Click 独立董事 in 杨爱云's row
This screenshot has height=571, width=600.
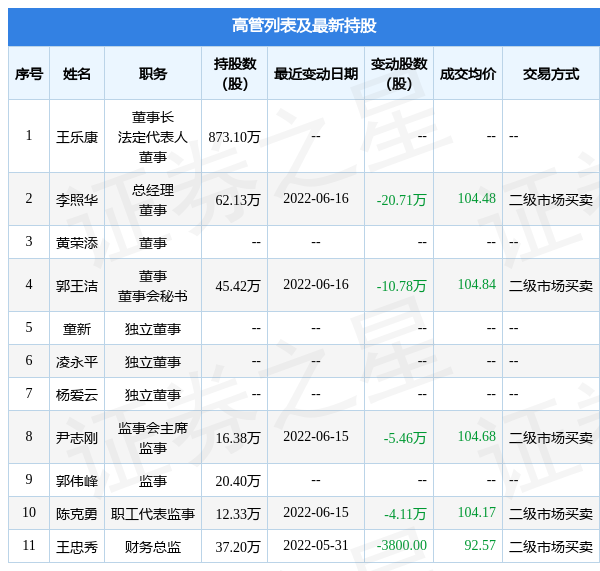click(x=153, y=395)
